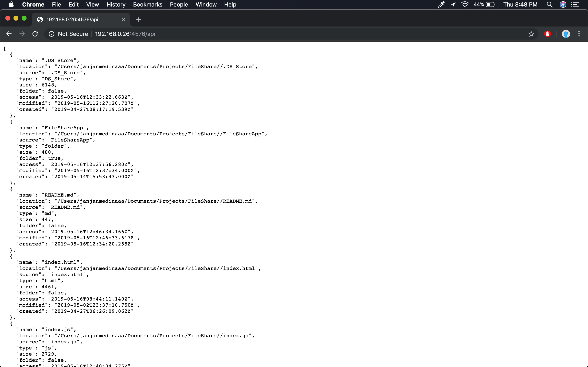Go back using the back arrow
The width and height of the screenshot is (588, 367).
9,34
